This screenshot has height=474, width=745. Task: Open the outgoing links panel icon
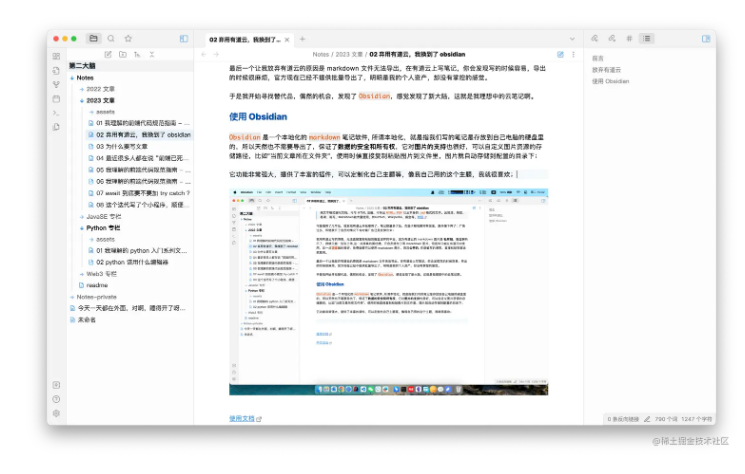coord(612,38)
